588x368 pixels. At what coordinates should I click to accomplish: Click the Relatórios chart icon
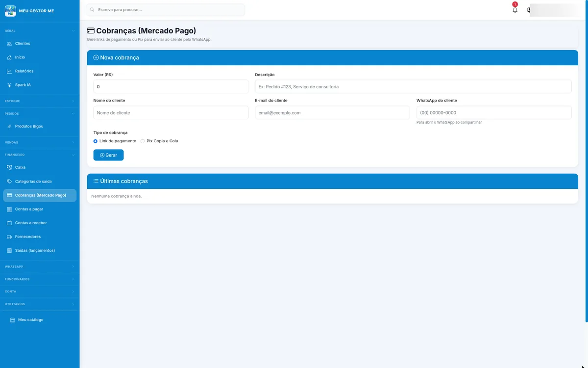pos(9,71)
